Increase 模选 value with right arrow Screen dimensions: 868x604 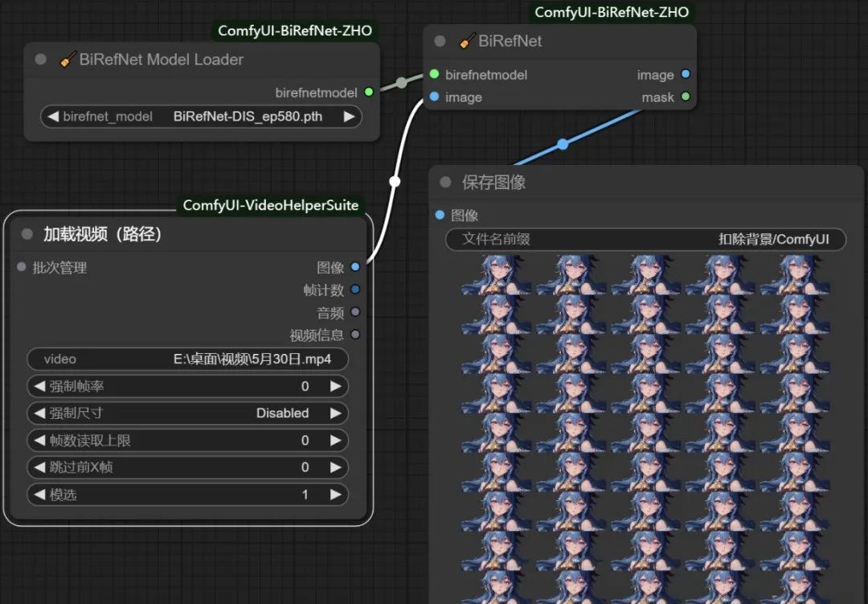click(x=335, y=495)
